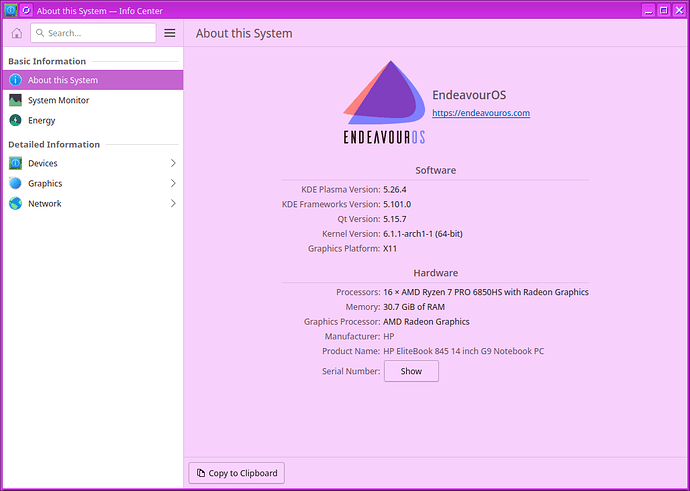This screenshot has height=491, width=690.
Task: Click the Manufacturer value HP
Action: 389,337
